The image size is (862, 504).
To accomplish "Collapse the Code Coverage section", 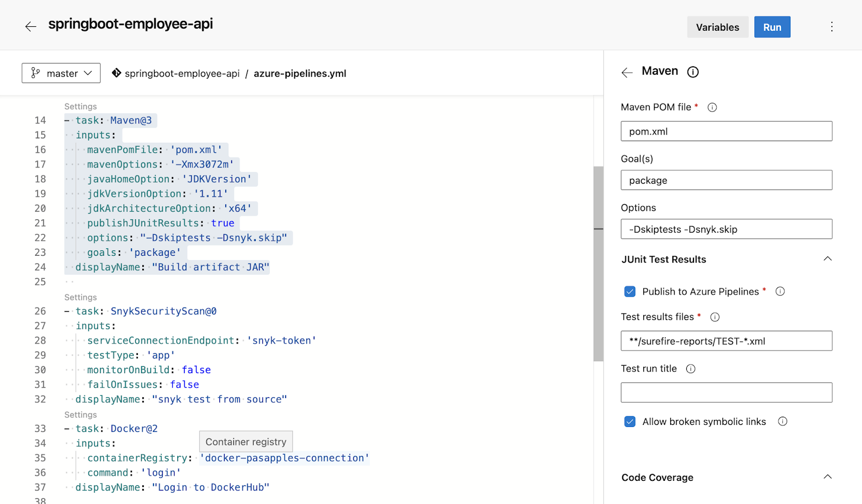I will (x=828, y=477).
